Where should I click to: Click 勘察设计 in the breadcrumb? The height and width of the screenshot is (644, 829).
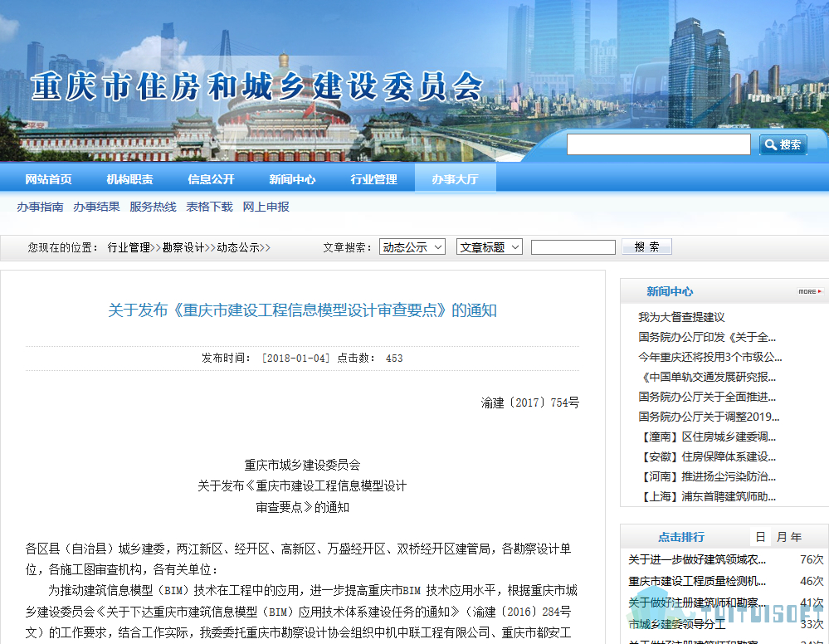click(183, 247)
